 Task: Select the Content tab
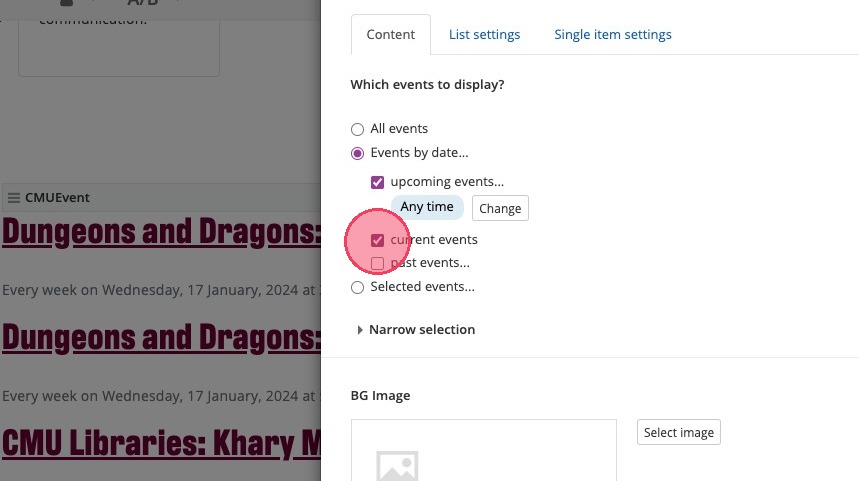pyautogui.click(x=390, y=34)
